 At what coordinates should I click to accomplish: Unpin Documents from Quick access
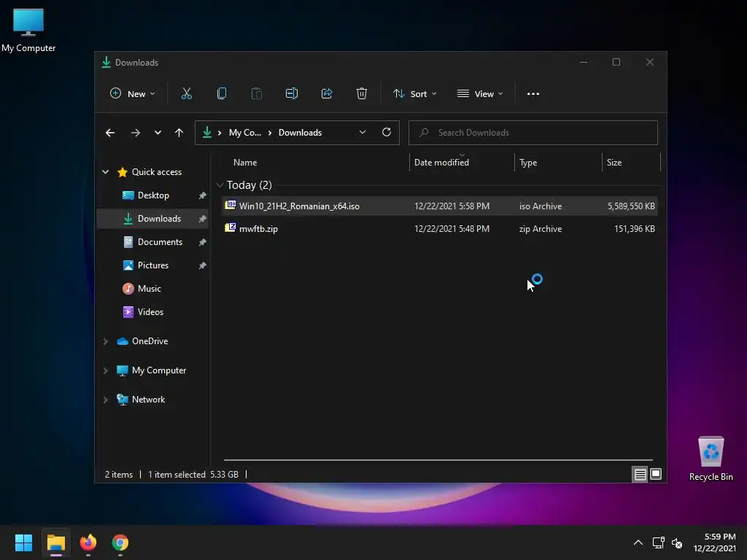(x=203, y=242)
